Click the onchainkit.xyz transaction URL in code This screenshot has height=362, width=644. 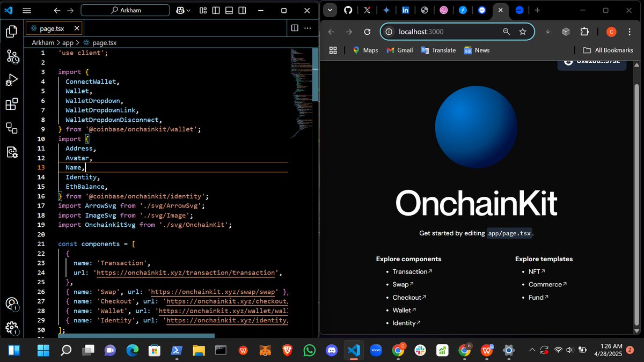(187, 272)
